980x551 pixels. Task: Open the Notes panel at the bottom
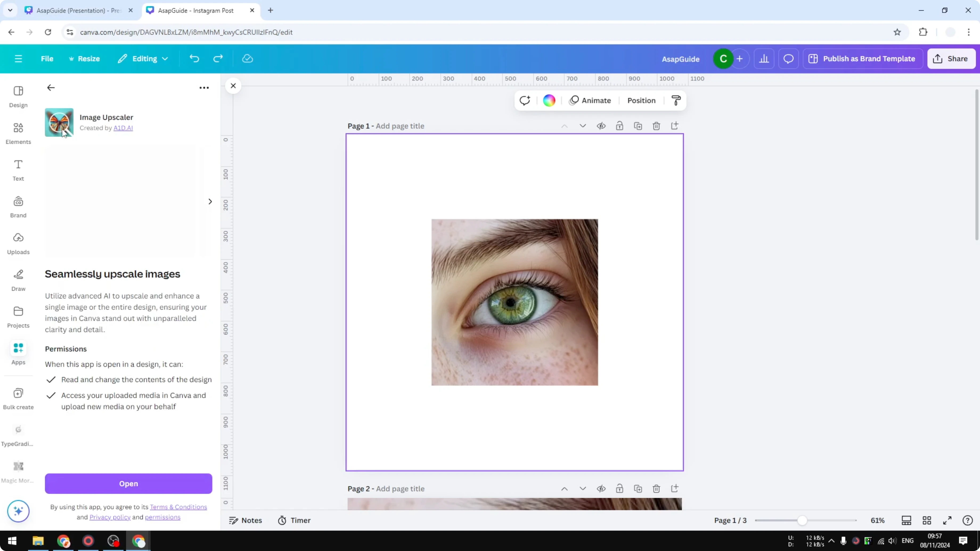pos(245,520)
